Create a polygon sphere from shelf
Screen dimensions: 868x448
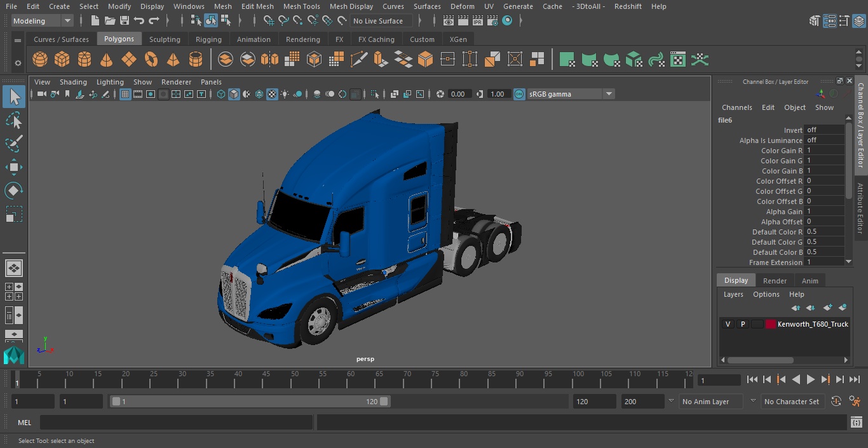(x=40, y=60)
